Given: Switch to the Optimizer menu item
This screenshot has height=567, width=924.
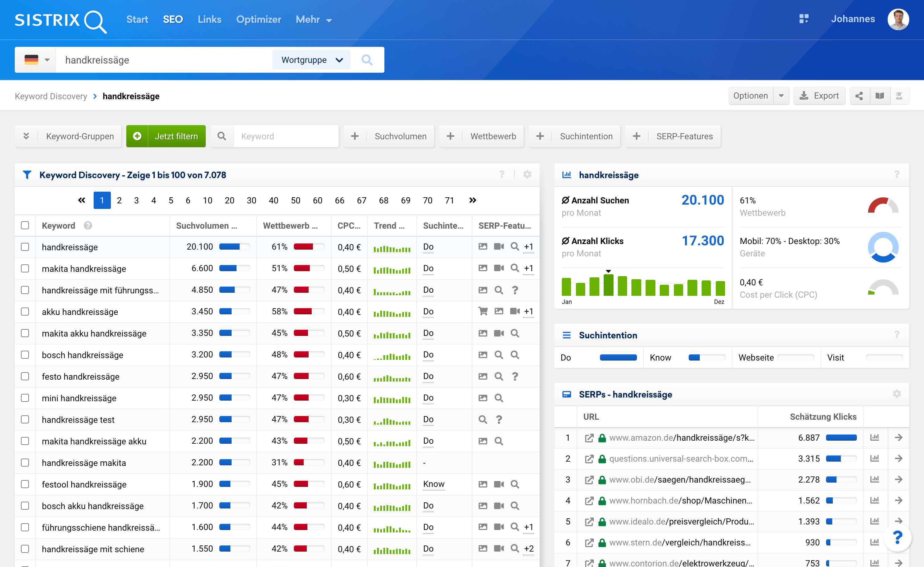Looking at the screenshot, I should pyautogui.click(x=258, y=19).
